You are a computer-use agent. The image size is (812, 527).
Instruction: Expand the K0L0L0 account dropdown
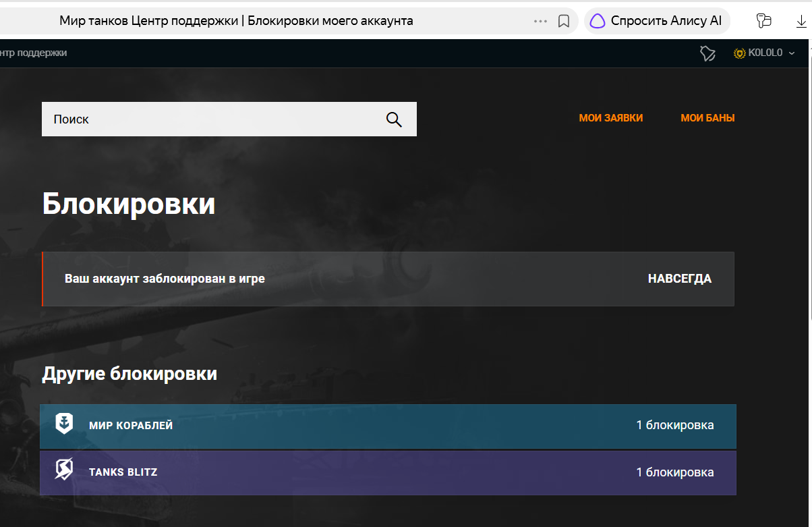click(x=792, y=53)
